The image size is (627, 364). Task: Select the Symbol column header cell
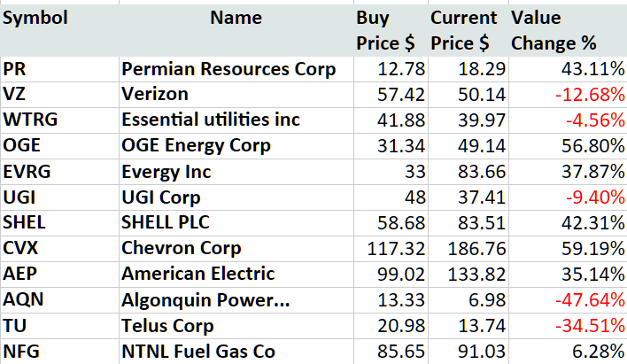click(x=35, y=18)
